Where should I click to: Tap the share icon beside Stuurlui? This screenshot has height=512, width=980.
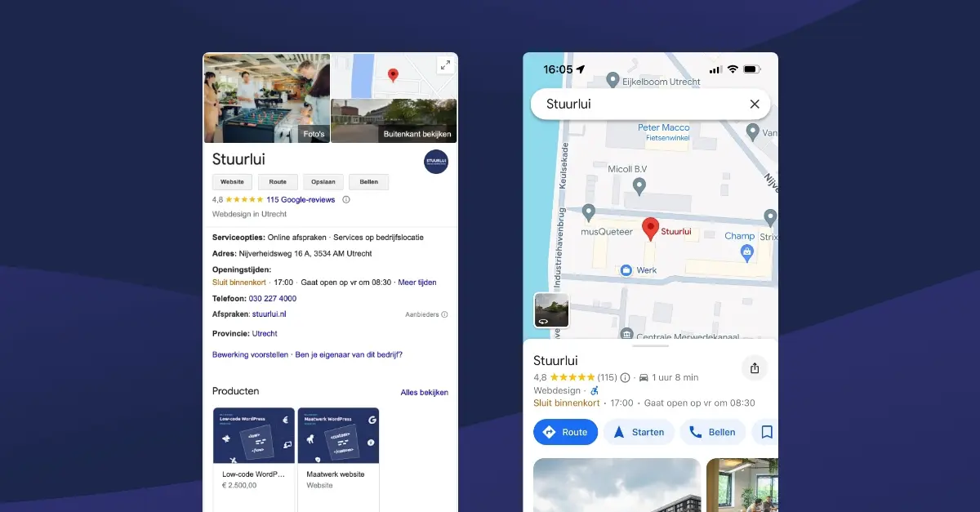pyautogui.click(x=755, y=368)
